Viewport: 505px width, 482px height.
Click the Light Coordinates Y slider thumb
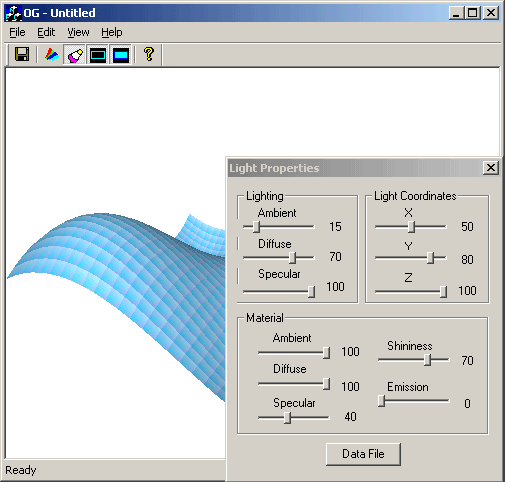pyautogui.click(x=430, y=258)
